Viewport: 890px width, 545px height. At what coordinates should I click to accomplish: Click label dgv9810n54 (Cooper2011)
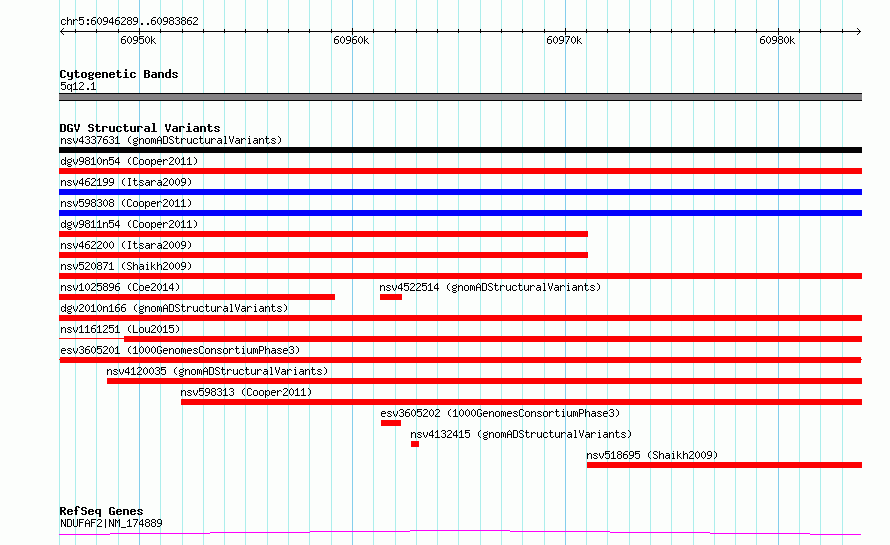coord(129,161)
